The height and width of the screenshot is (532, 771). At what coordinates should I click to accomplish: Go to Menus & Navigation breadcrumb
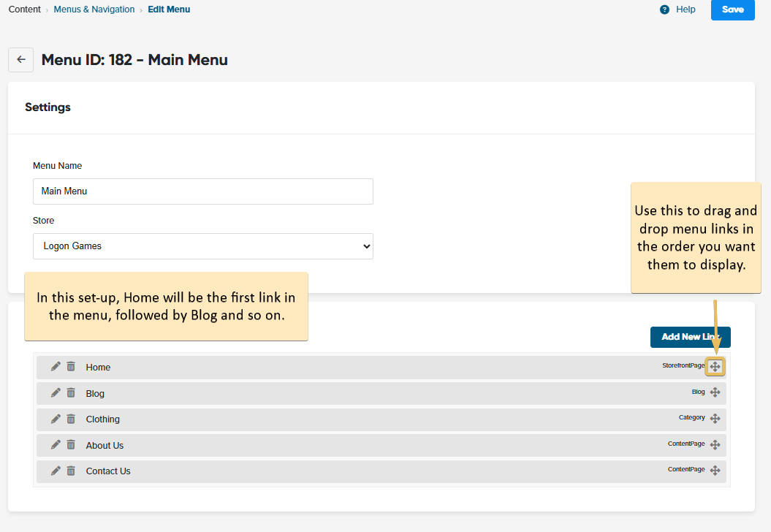pyautogui.click(x=94, y=9)
